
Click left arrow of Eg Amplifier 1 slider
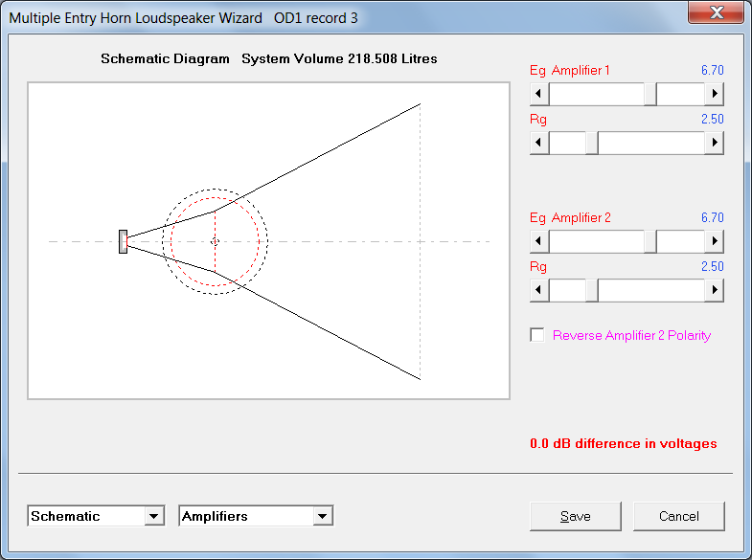[539, 94]
